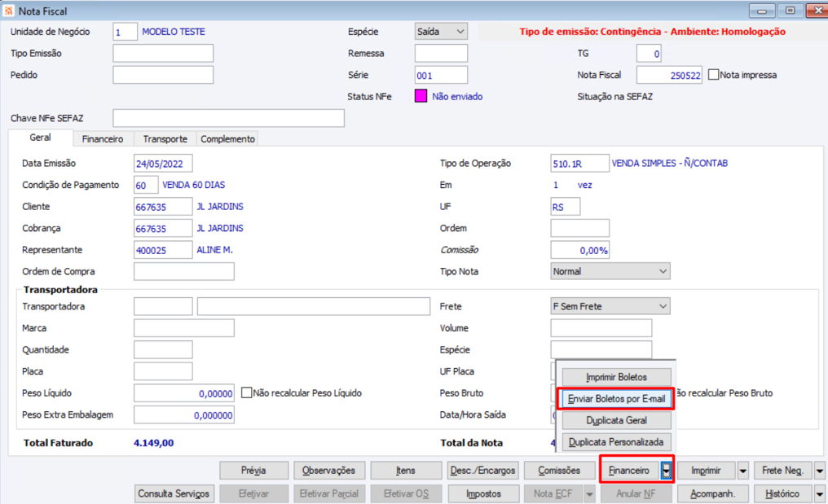Expand the Histórico dropdown arrow
The width and height of the screenshot is (828, 504).
820,493
